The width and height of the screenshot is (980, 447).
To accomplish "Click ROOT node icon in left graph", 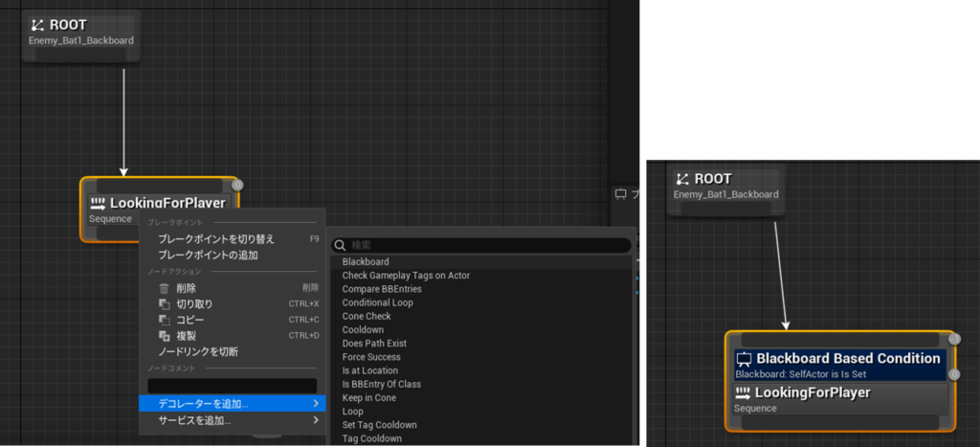I will [37, 25].
